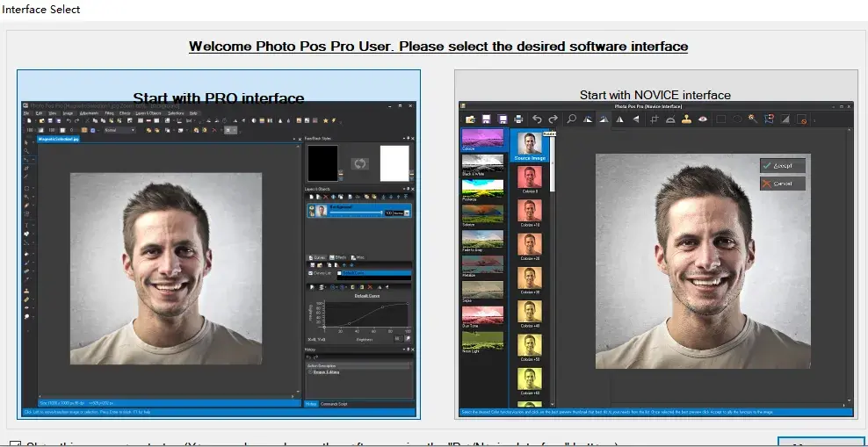This screenshot has width=868, height=447.
Task: Select the Colorize +10 preview thumbnail
Action: [530, 213]
